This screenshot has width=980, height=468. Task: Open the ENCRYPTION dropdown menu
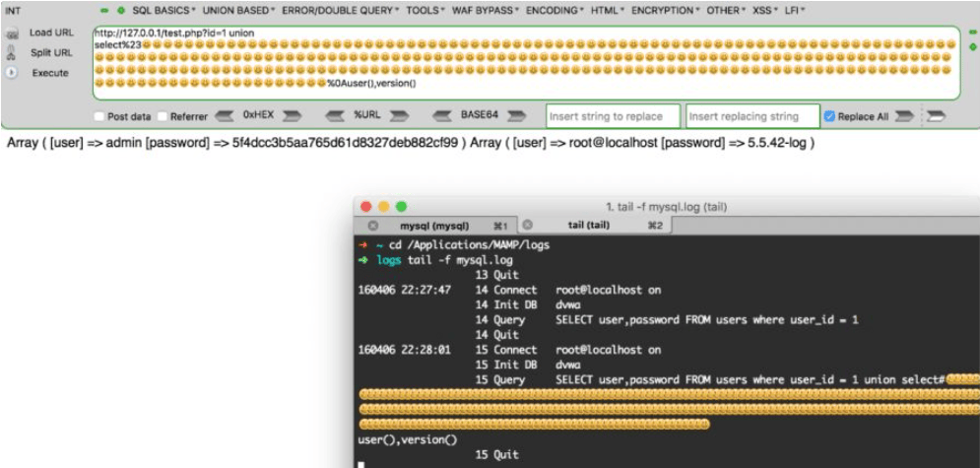(666, 11)
